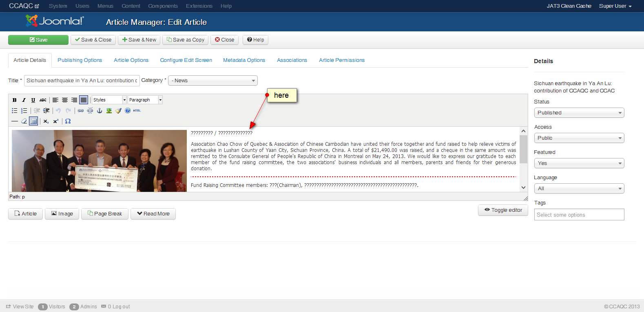The height and width of the screenshot is (312, 644).
Task: Click Save as Copy
Action: 186,40
